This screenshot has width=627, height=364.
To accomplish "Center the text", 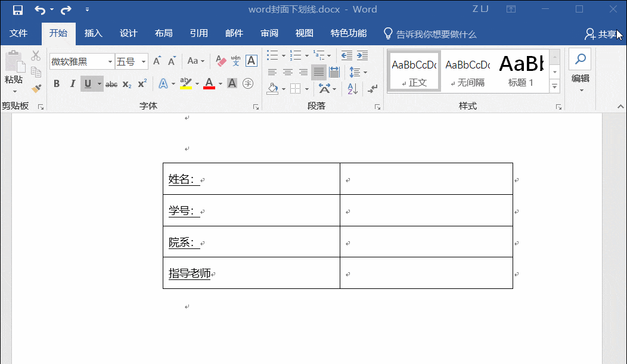I will (288, 72).
